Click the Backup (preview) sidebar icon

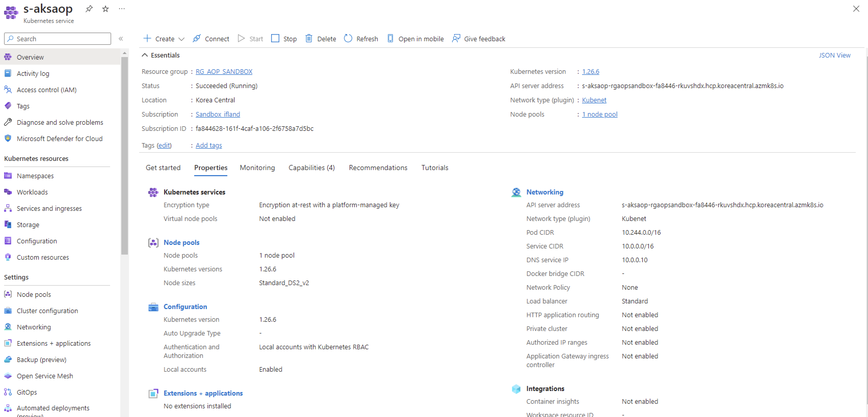[8, 359]
